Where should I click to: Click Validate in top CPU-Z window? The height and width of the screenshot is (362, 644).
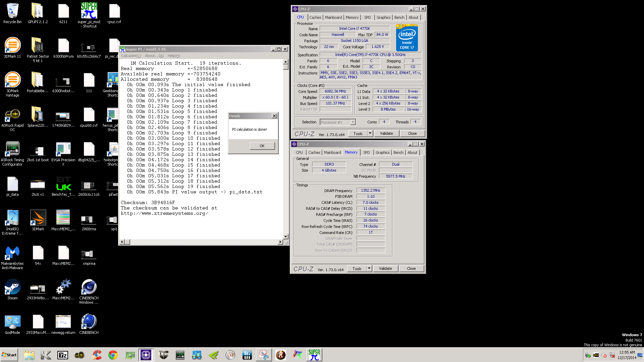[x=386, y=133]
